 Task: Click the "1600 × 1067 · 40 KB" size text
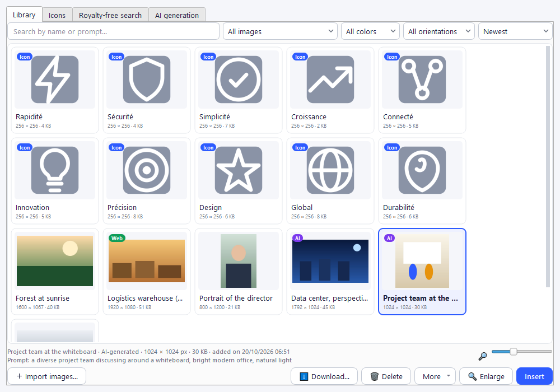click(38, 307)
